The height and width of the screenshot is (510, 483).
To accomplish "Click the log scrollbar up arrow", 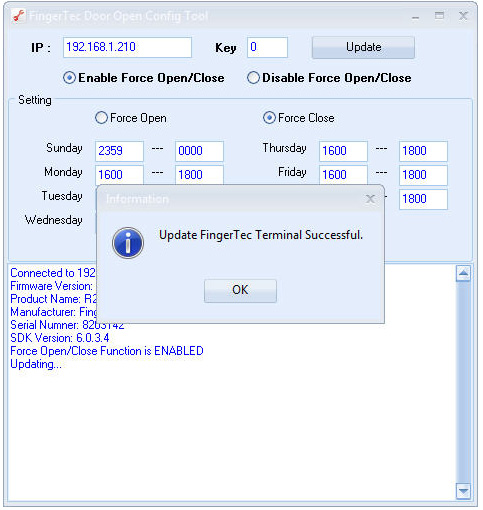I will [x=463, y=274].
